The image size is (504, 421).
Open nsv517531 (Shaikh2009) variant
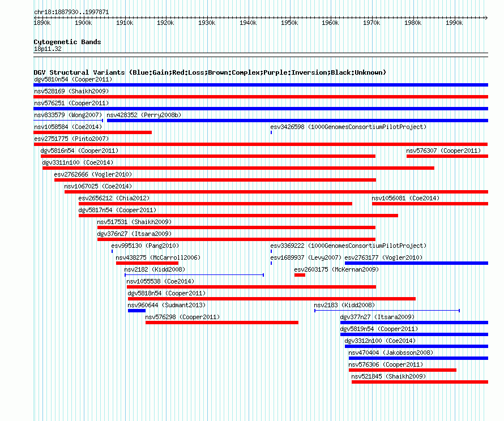pyautogui.click(x=134, y=222)
